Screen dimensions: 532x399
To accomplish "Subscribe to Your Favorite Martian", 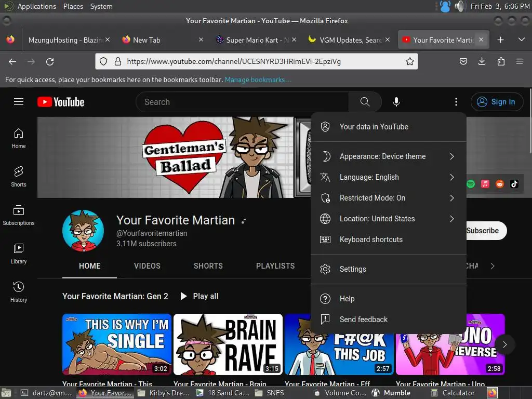I will [x=486, y=231].
